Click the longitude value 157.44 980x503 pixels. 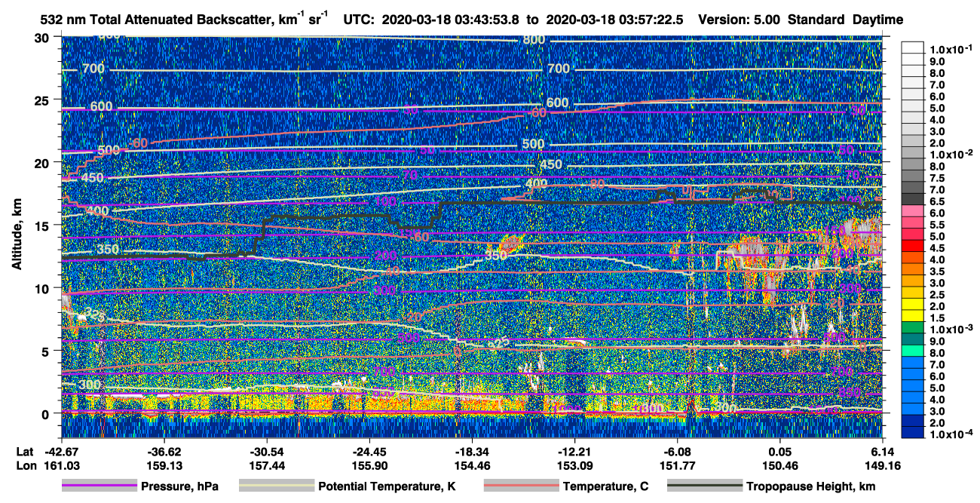(267, 465)
